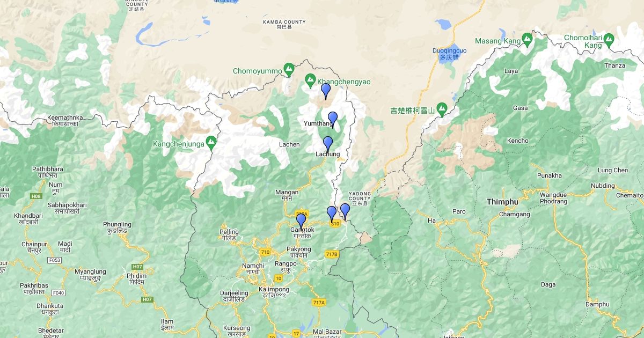Select the northernmost blue marker near Khangchengyao
The image size is (644, 338).
pyautogui.click(x=326, y=91)
